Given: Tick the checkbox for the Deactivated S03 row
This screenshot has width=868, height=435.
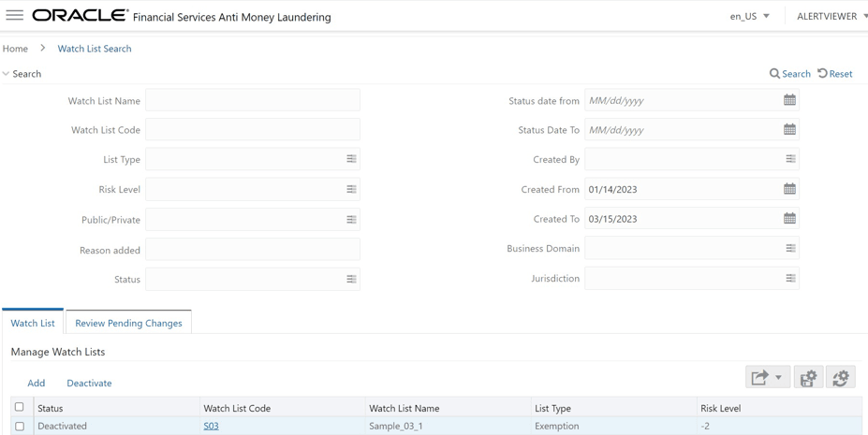Looking at the screenshot, I should coord(20,427).
